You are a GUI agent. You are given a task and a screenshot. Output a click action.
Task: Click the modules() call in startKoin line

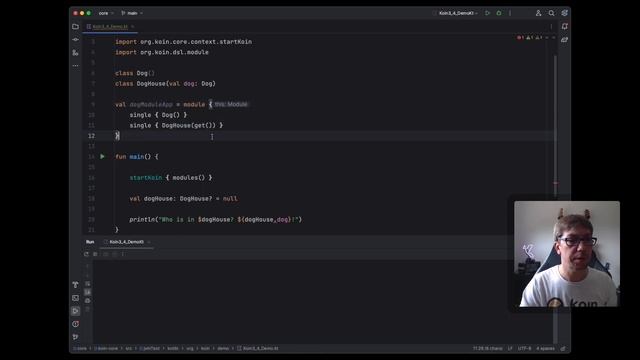tap(188, 178)
